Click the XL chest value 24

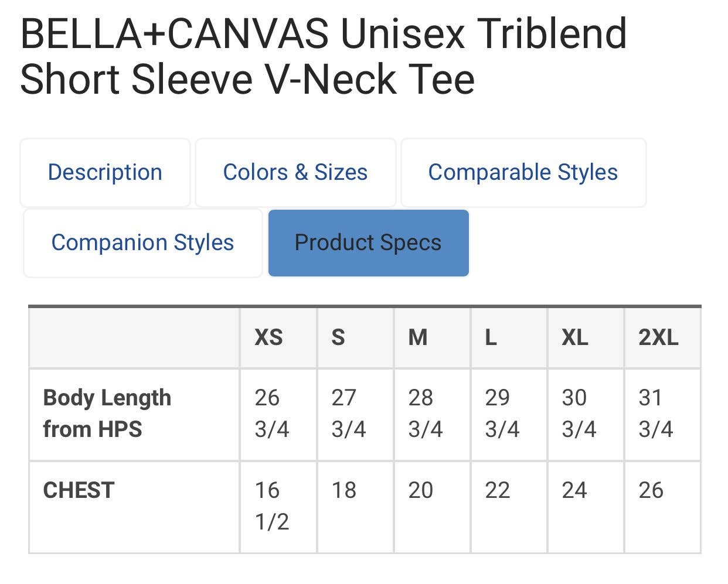pos(574,490)
